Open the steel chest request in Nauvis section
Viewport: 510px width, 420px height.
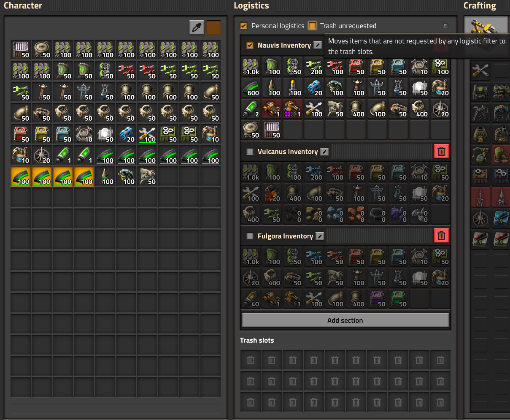click(x=272, y=130)
